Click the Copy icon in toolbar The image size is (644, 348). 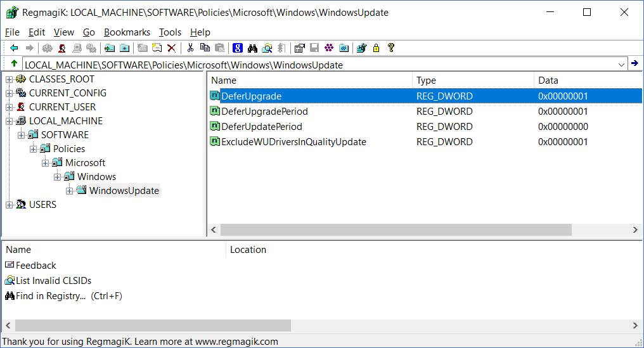click(205, 48)
